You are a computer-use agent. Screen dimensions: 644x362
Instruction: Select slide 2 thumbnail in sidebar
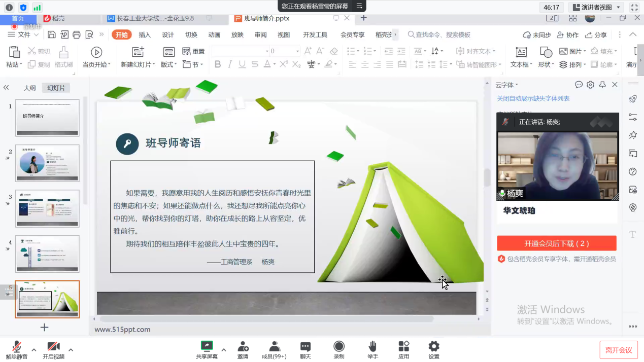47,163
